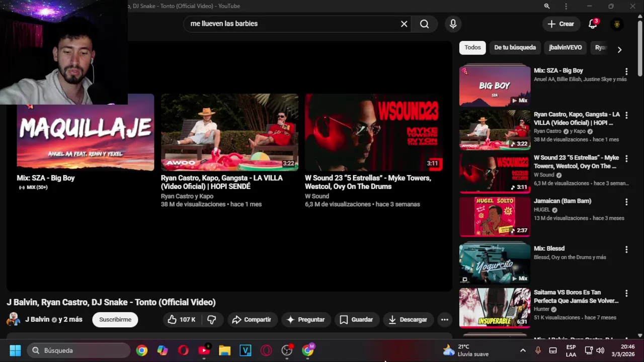
Task: Open options menu for Saitama VS Boros video
Action: click(626, 293)
